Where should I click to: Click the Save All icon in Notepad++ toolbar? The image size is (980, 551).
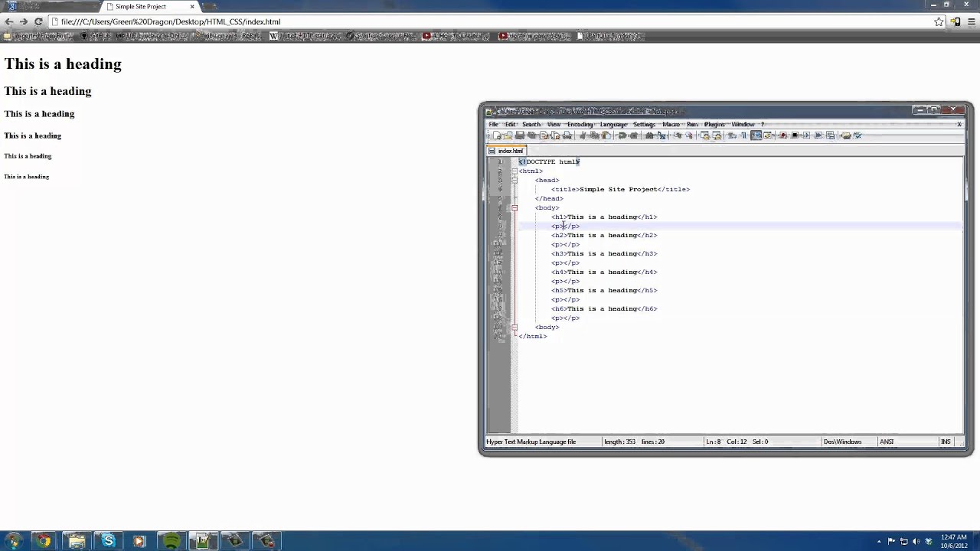[x=532, y=135]
